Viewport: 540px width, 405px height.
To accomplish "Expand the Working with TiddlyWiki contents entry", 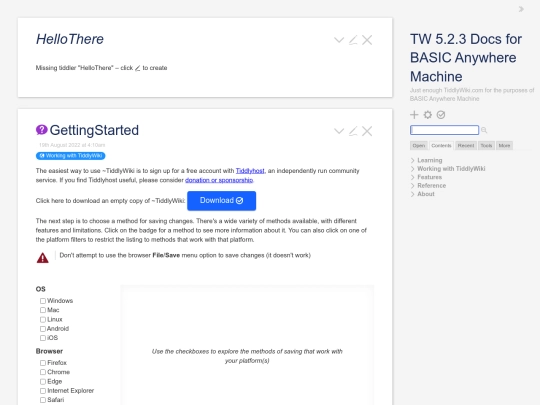I will pyautogui.click(x=413, y=169).
